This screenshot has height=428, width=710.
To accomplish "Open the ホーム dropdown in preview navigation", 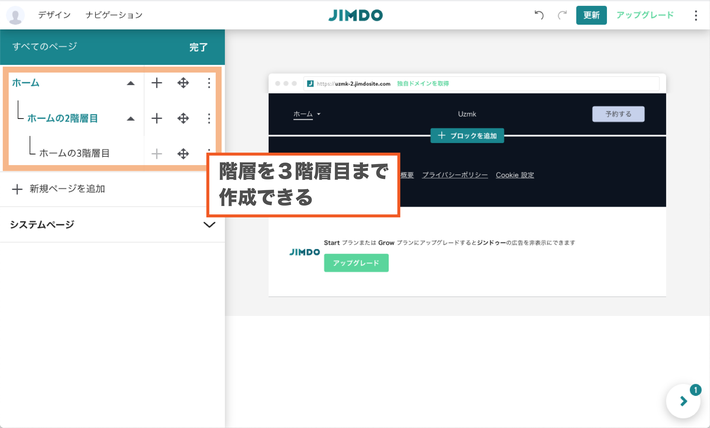I will click(x=307, y=114).
